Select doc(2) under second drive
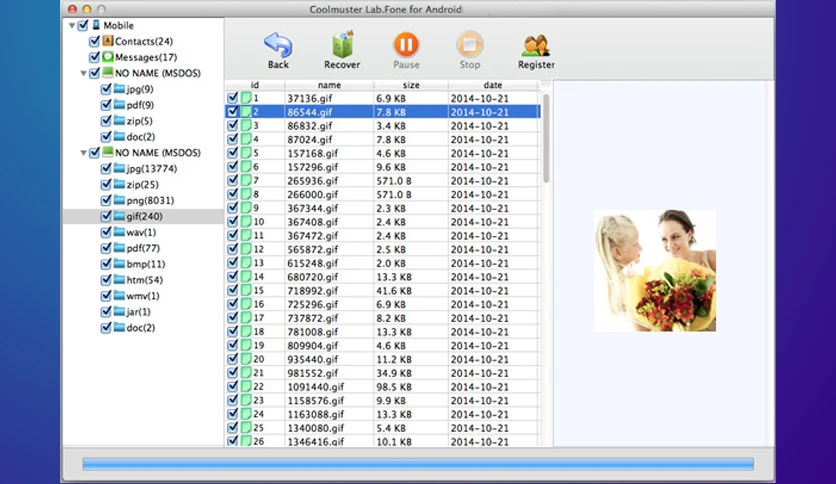836x484 pixels. [x=141, y=327]
